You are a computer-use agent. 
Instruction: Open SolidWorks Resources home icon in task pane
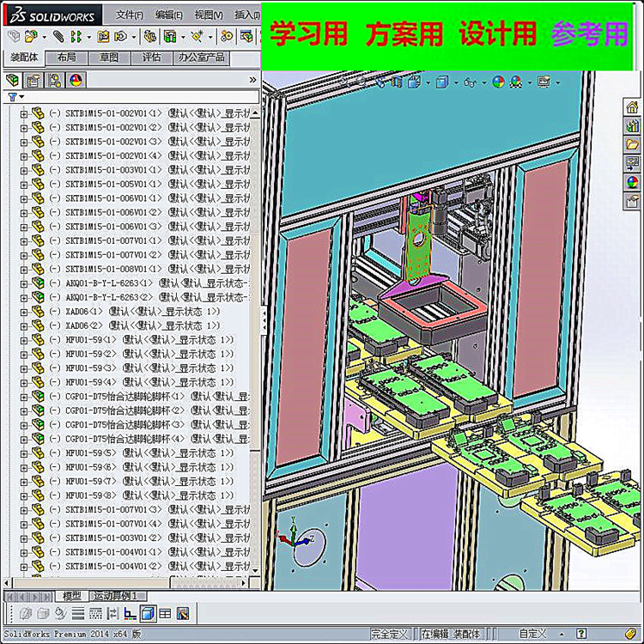click(632, 107)
